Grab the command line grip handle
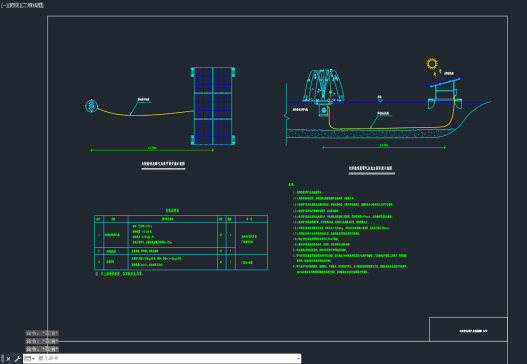This screenshot has width=527, height=364. pyautogui.click(x=2, y=359)
